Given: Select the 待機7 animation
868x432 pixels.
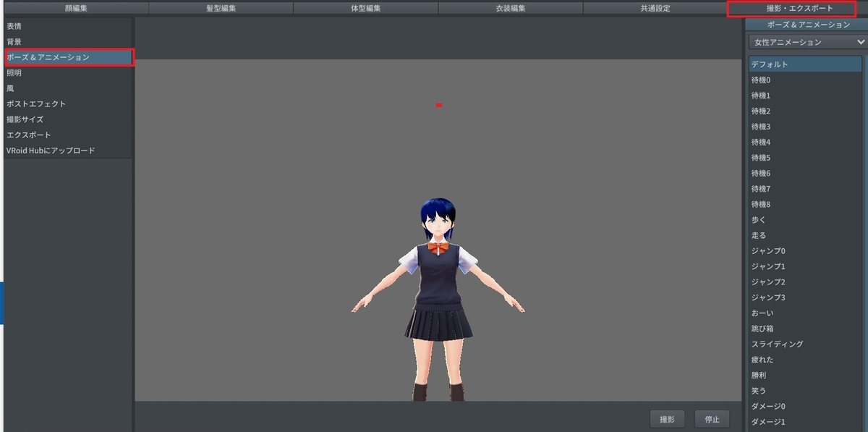Looking at the screenshot, I should click(807, 189).
